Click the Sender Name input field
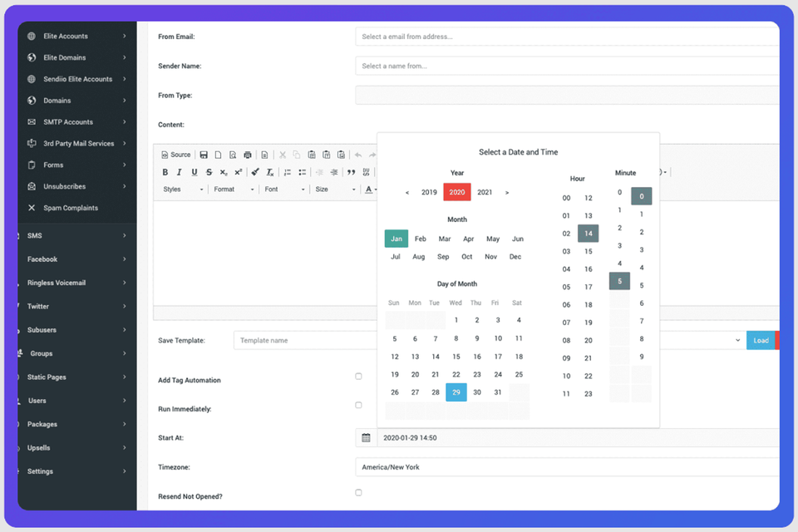798x532 pixels. point(567,66)
